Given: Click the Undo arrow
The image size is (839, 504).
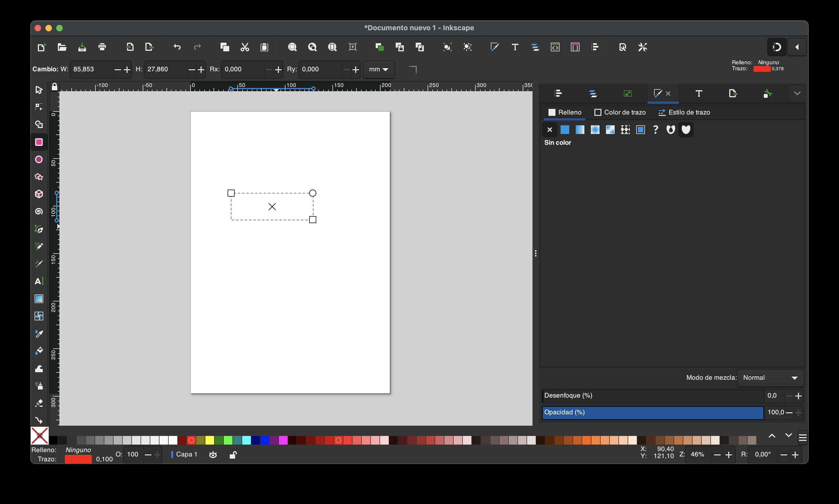Looking at the screenshot, I should 177,47.
